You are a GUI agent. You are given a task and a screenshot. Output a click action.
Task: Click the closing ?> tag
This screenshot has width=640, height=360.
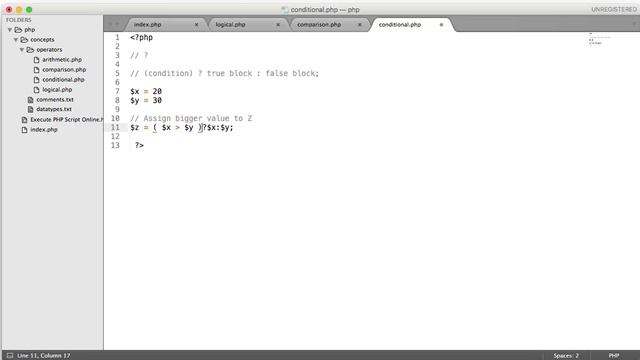click(x=139, y=145)
